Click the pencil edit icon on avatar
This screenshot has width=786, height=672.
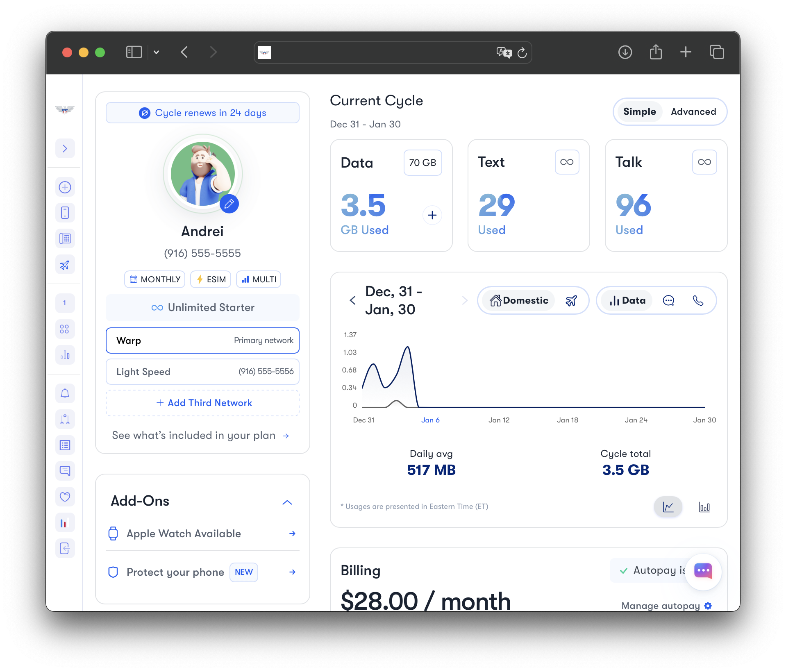click(x=229, y=204)
